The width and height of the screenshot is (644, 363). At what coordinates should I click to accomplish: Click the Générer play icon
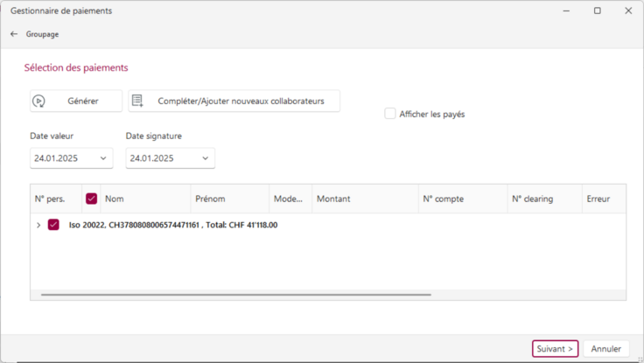pos(38,101)
